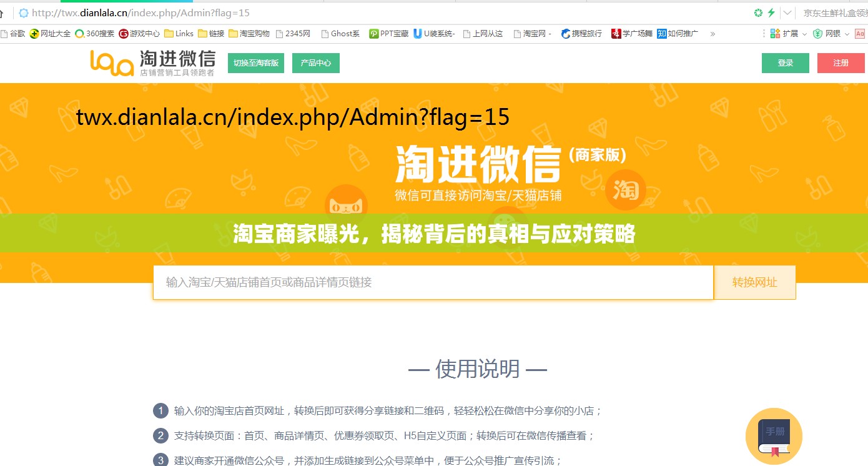Open the 如何推广 bookmark
Viewport: 868px width, 466px height.
[x=678, y=34]
